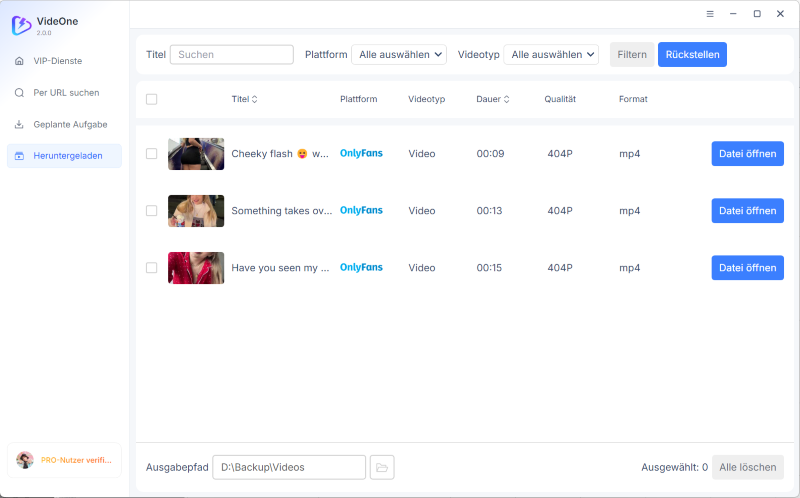
Task: Open the hamburger menu in title bar
Action: tap(710, 14)
